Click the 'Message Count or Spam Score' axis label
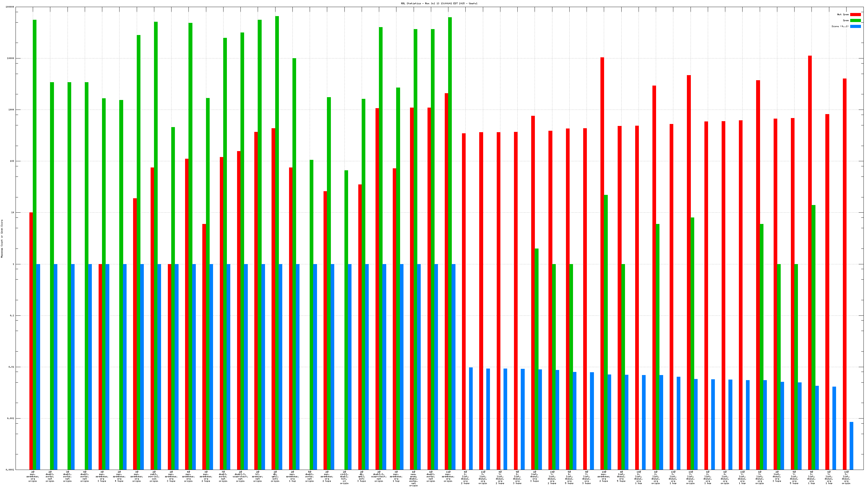This screenshot has width=868, height=488. [x=2, y=238]
